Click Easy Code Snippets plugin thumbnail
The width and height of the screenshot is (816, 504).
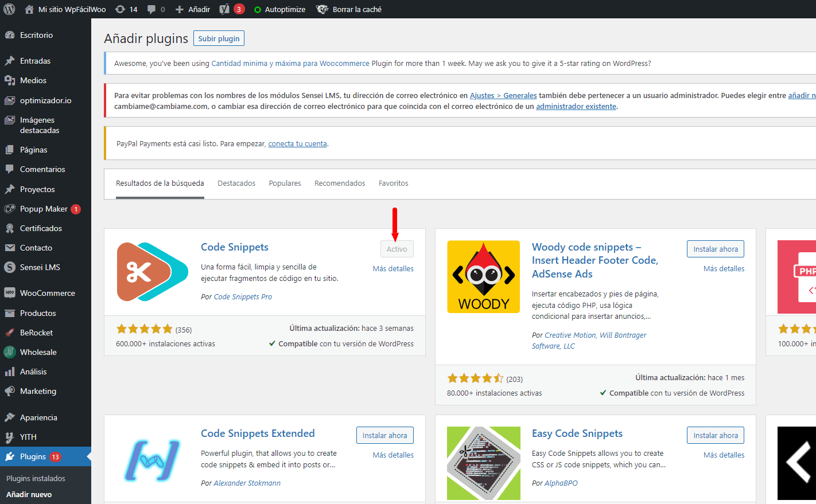(484, 463)
